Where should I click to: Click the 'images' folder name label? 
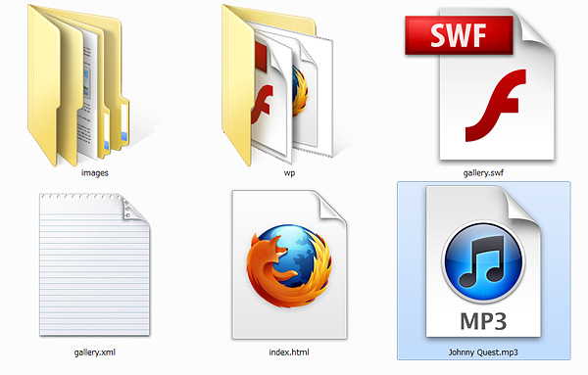tap(94, 173)
